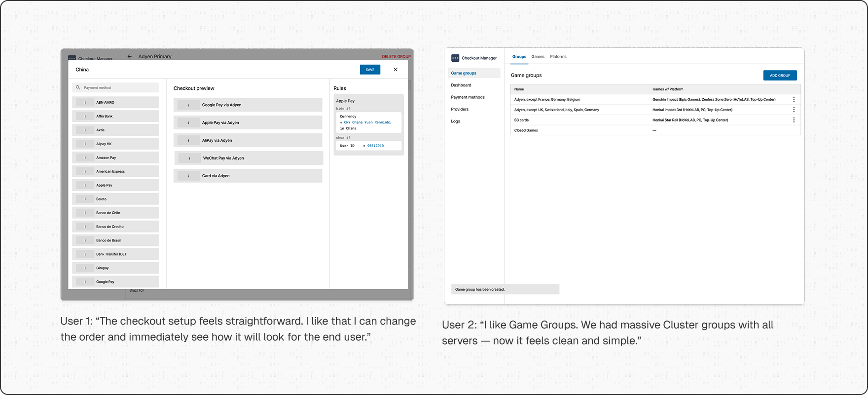Image resolution: width=868 pixels, height=395 pixels.
Task: Click the CNY China Yuan Renminbi rule value
Action: click(x=367, y=122)
